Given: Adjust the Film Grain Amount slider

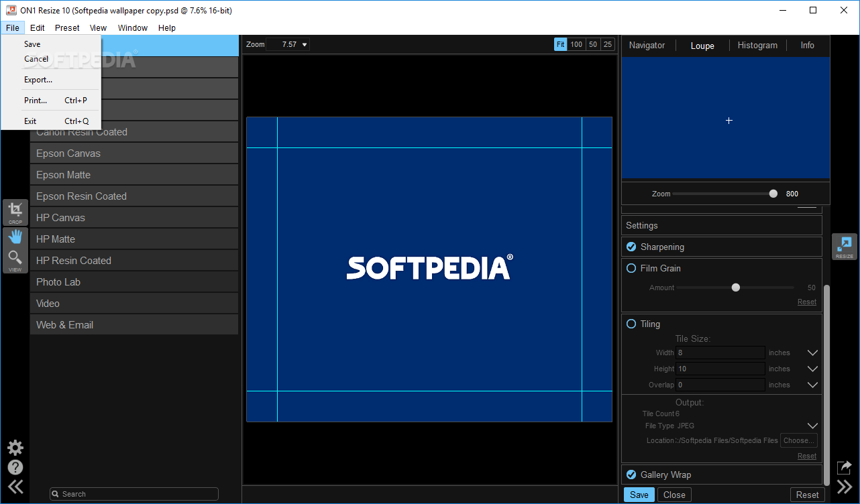Looking at the screenshot, I should coord(736,288).
